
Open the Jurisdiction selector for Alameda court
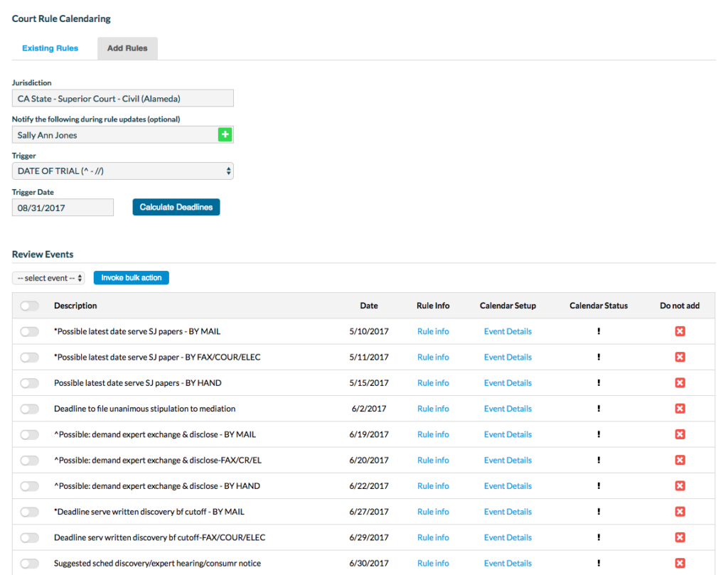pyautogui.click(x=122, y=97)
